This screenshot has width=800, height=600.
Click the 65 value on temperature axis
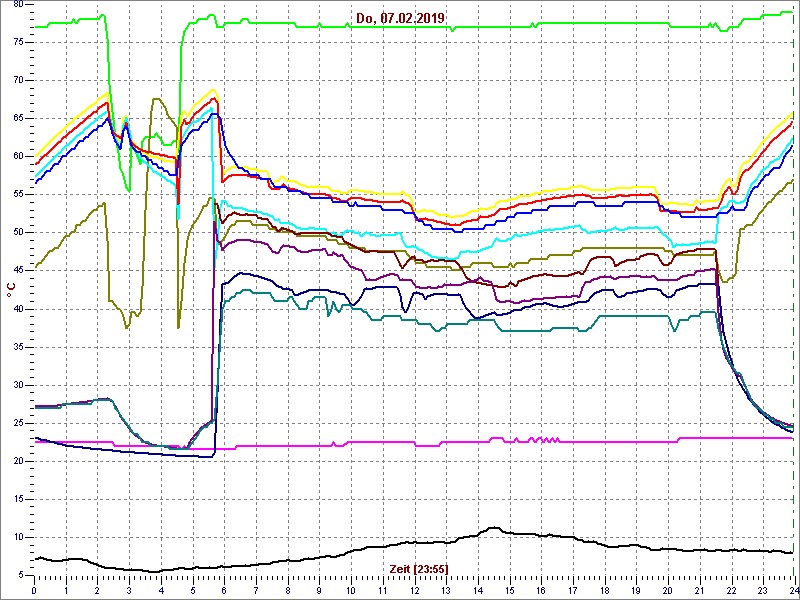(19, 118)
